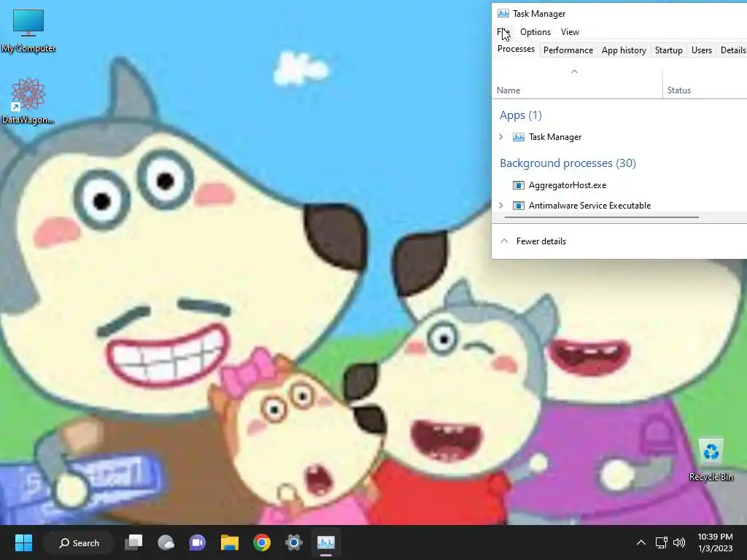Click the Fewer details link
The width and height of the screenshot is (747, 560).
[x=541, y=241]
